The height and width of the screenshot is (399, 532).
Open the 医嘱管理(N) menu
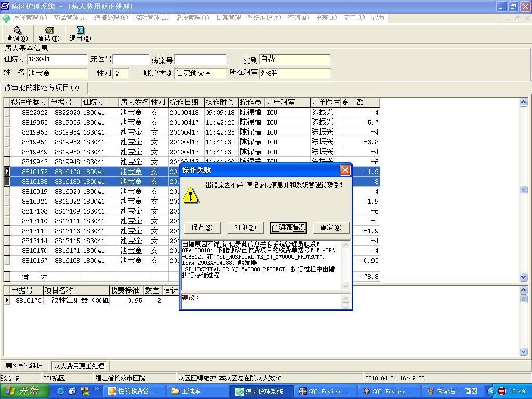click(30, 18)
